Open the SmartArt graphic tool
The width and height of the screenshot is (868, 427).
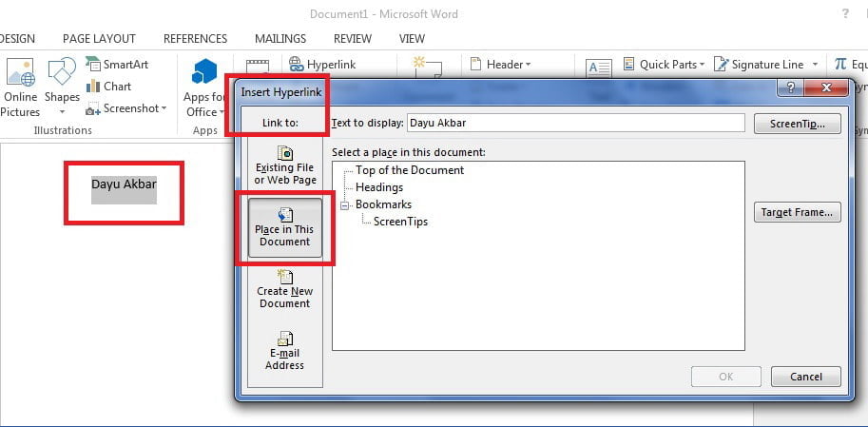pos(117,65)
